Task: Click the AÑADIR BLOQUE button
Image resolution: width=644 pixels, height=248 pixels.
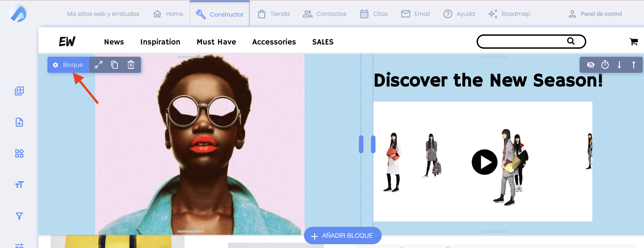Action: pos(343,235)
